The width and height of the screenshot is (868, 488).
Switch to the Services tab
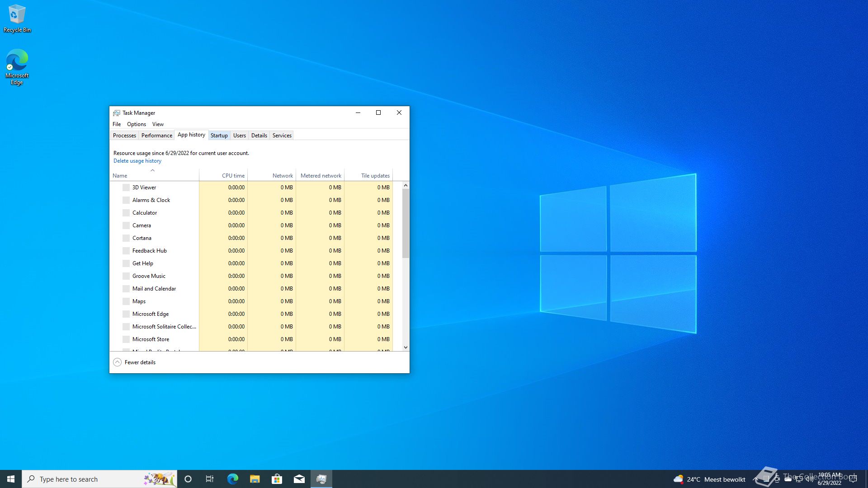(x=282, y=136)
